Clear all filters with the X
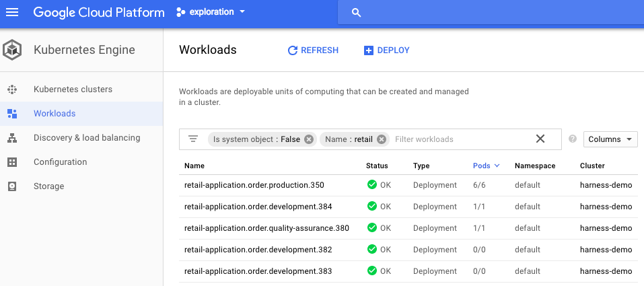 pos(540,139)
